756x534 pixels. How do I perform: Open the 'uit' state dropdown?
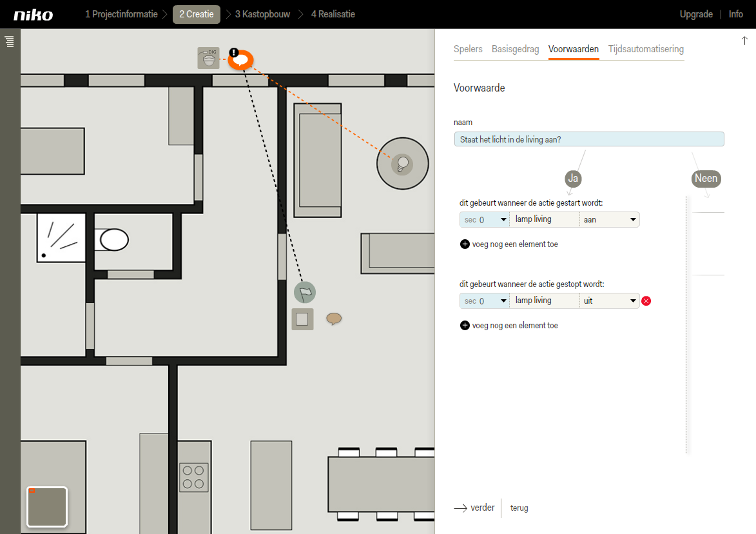pyautogui.click(x=610, y=301)
